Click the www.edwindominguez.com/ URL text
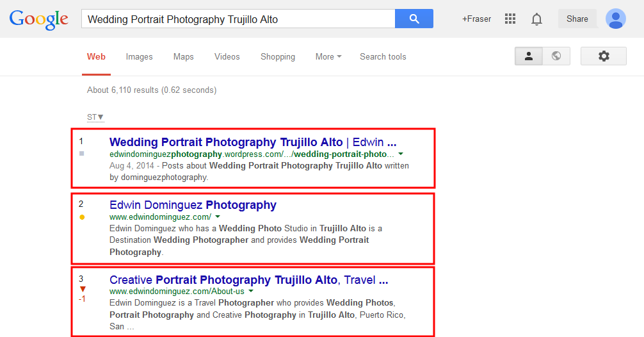Screen dimensions: 644x337 click(160, 217)
